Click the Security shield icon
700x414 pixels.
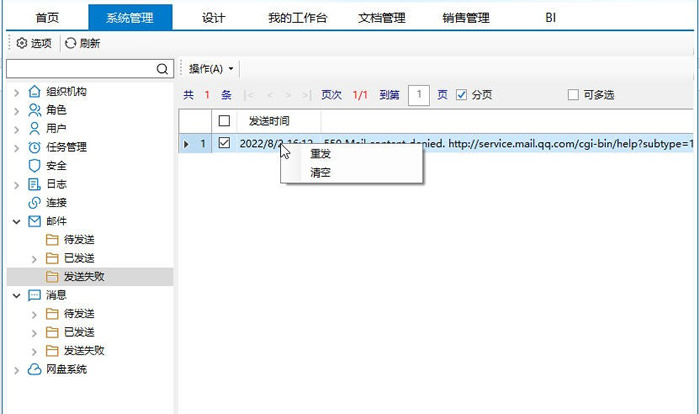[35, 166]
